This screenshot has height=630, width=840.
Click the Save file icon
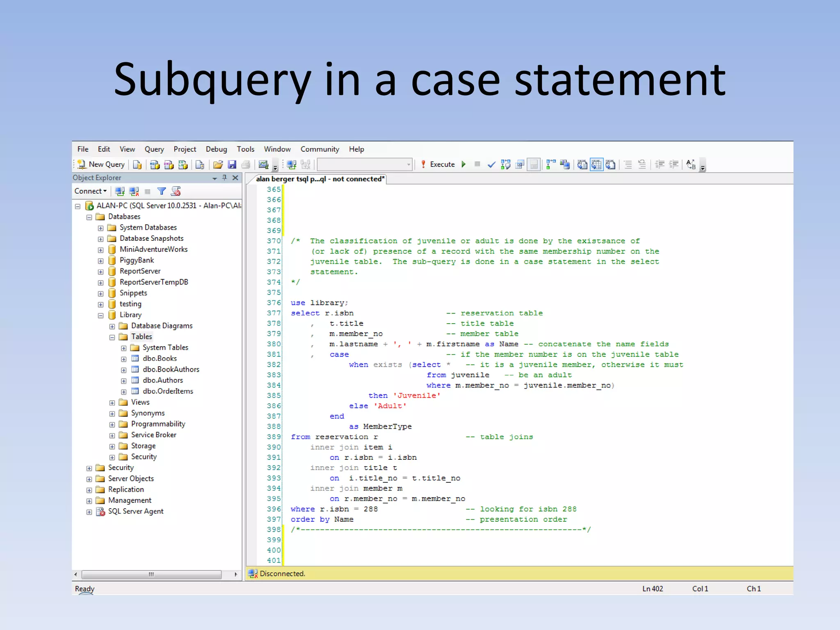232,164
